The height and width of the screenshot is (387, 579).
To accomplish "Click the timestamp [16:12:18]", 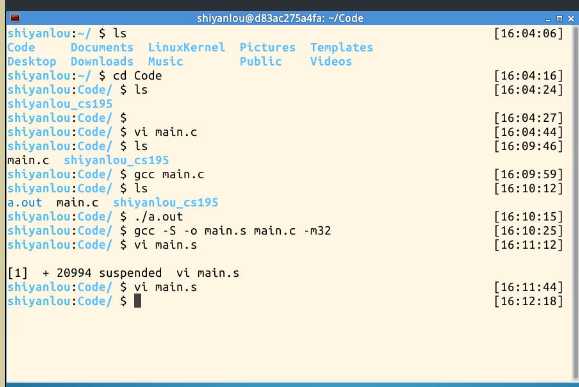I will point(528,301).
